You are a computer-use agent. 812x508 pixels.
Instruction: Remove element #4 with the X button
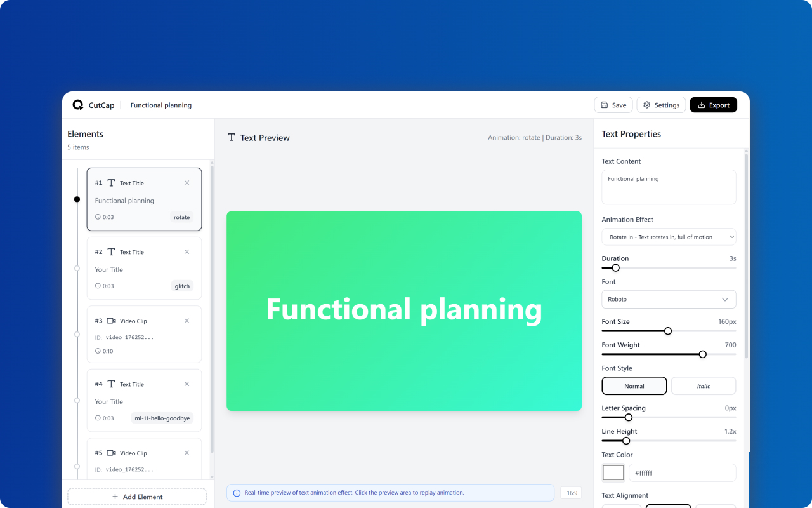coord(187,384)
